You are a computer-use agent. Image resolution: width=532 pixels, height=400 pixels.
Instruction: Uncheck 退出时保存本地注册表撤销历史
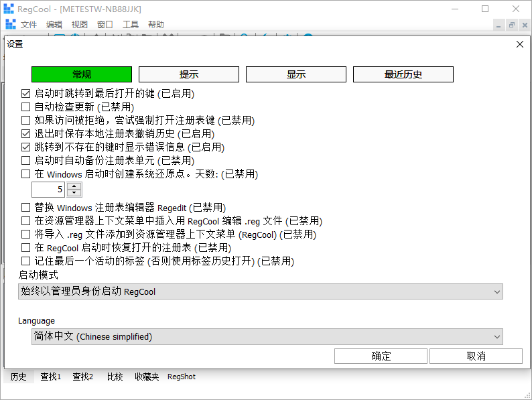[25, 134]
